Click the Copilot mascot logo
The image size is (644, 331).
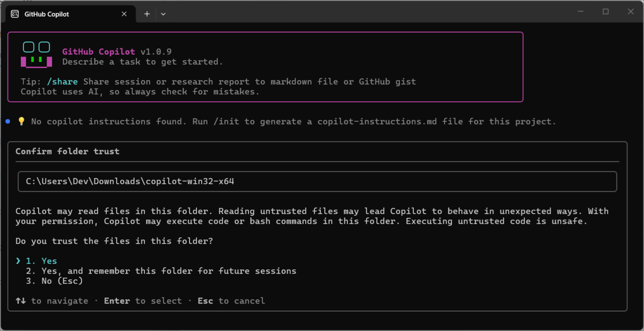click(36, 54)
